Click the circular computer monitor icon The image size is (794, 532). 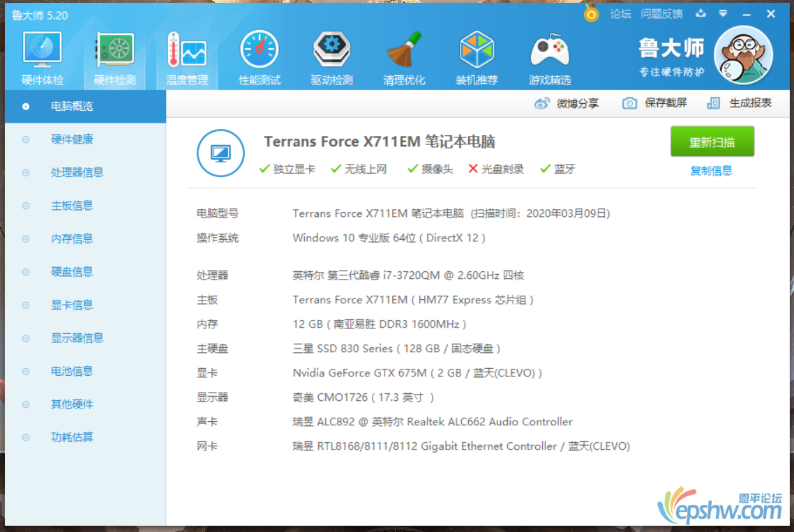(220, 153)
